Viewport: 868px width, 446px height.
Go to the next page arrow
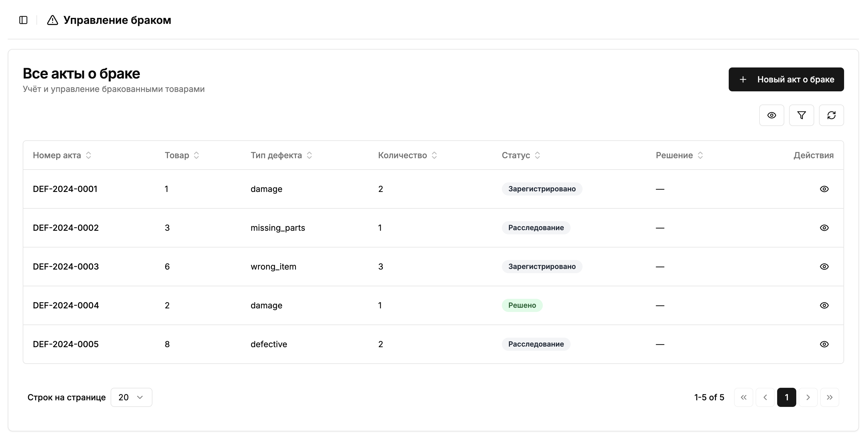(x=808, y=397)
